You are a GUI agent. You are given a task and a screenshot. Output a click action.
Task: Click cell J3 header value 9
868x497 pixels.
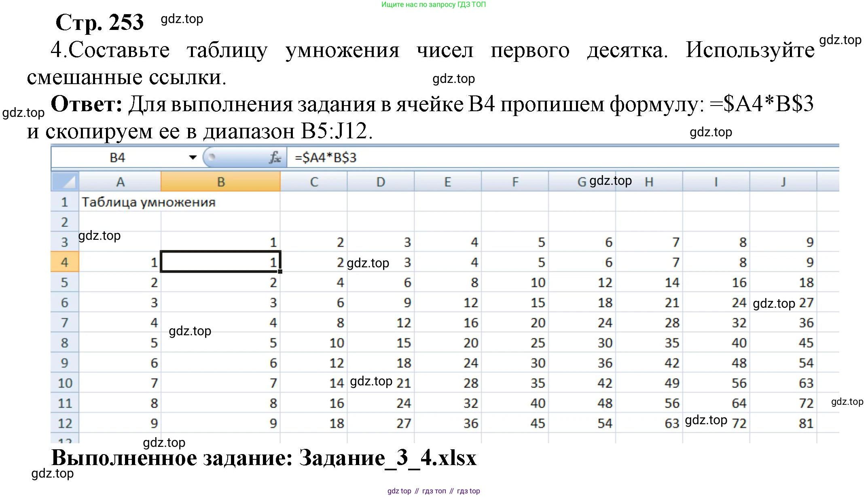point(783,242)
